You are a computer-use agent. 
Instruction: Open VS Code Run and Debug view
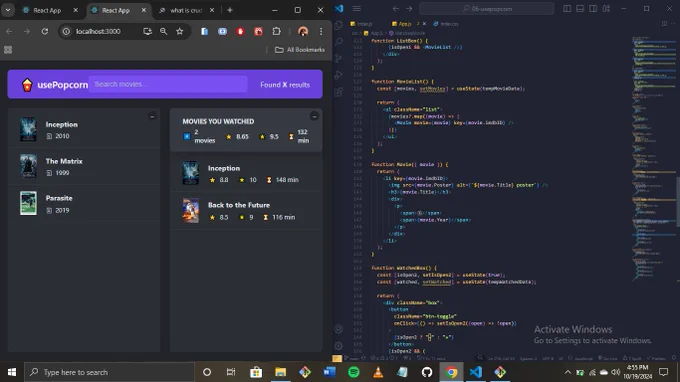pos(339,75)
